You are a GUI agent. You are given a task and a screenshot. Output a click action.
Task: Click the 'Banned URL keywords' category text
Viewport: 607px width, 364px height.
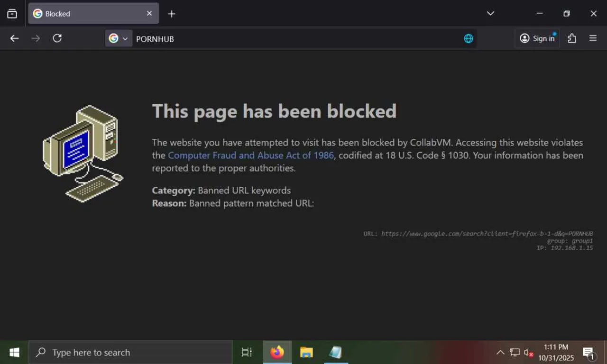pos(244,191)
